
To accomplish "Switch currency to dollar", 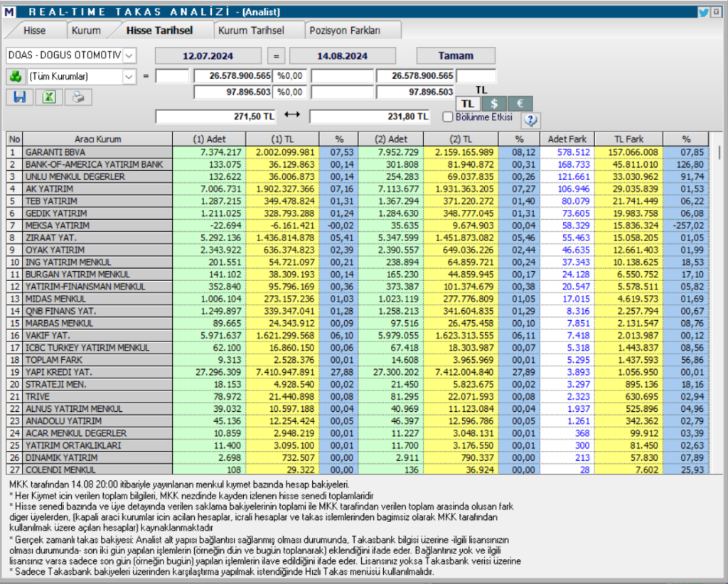I will tap(494, 104).
